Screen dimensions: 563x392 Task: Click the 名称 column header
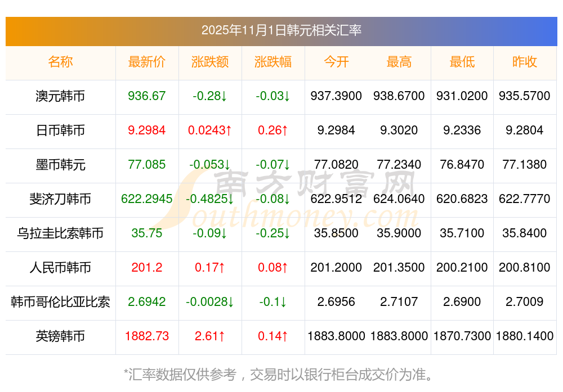coord(60,62)
